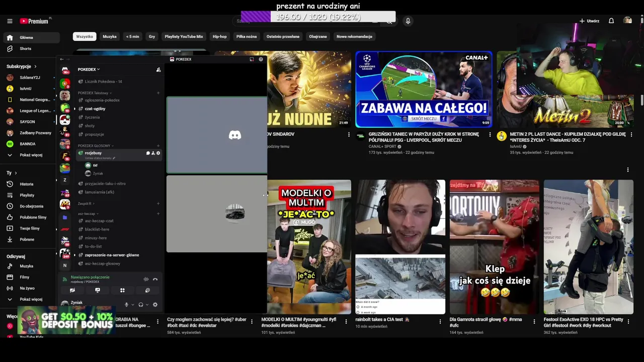Play the Gruziński taniec w Paryżu video thumbnail
Image resolution: width=644 pixels, height=362 pixels.
point(424,89)
